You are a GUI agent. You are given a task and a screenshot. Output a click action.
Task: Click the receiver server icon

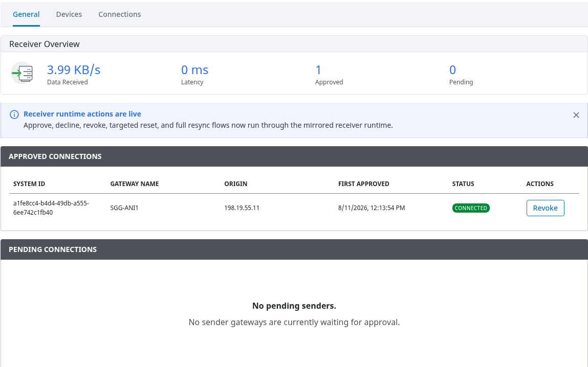[22, 73]
